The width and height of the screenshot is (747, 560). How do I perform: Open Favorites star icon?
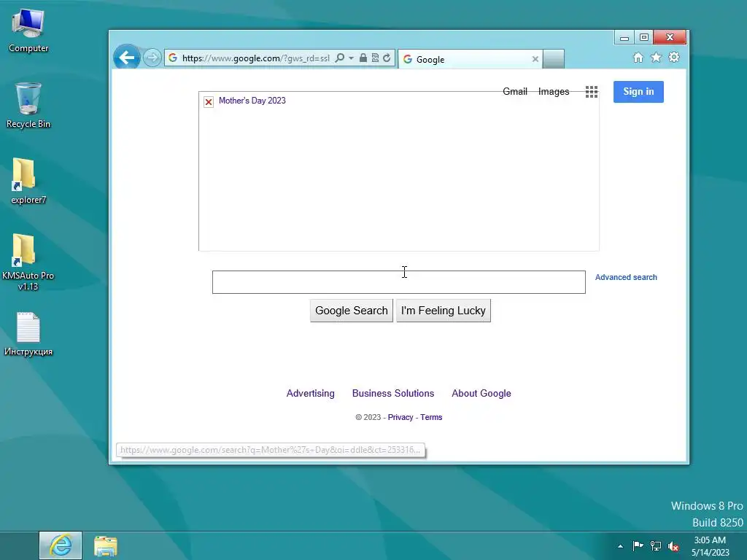point(656,58)
